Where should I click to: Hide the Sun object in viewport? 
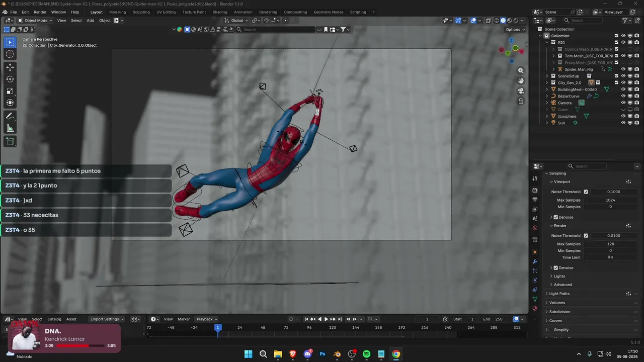pos(623,123)
